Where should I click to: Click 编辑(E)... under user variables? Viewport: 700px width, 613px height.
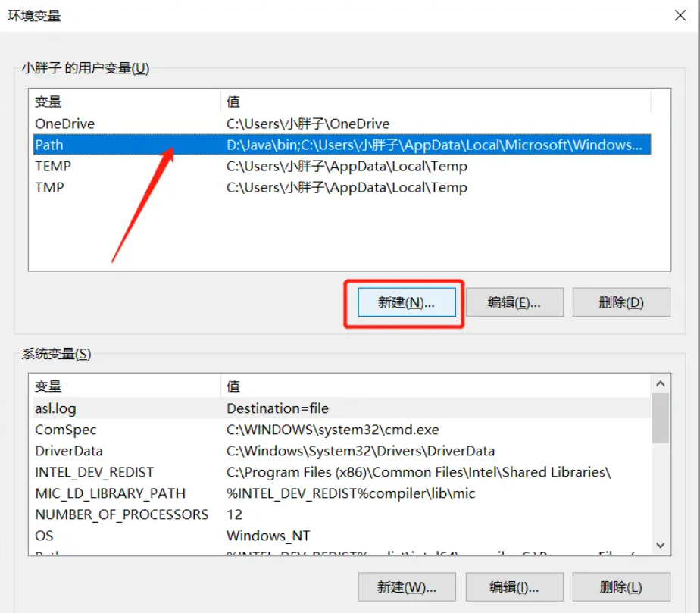514,302
